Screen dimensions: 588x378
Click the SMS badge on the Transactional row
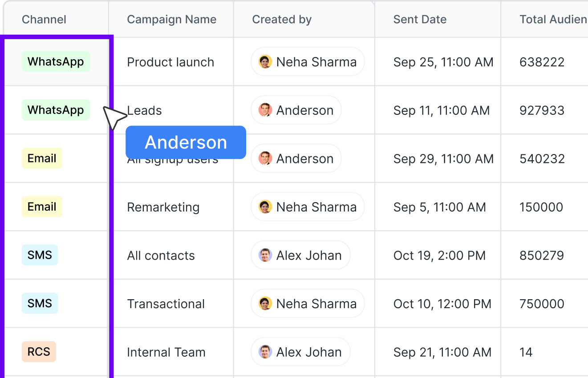tap(40, 303)
